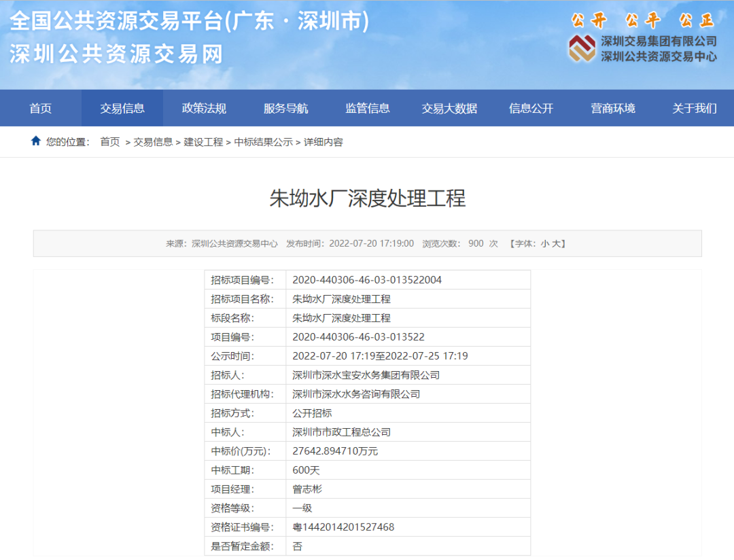Click the value 2020-440306-46-03-013522004
The image size is (734, 560).
[367, 280]
